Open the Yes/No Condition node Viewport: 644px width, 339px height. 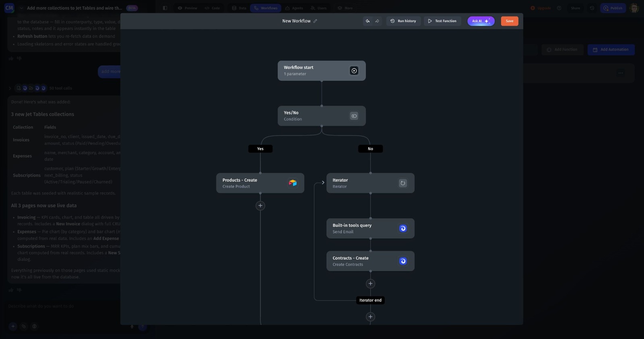point(322,116)
